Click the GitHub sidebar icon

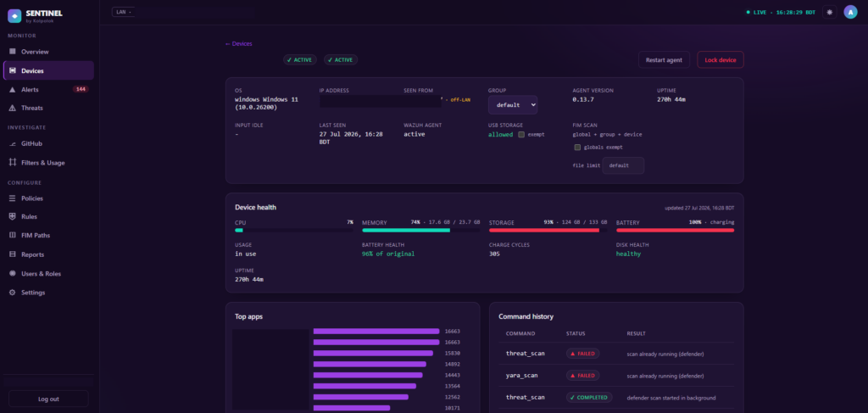click(x=12, y=143)
